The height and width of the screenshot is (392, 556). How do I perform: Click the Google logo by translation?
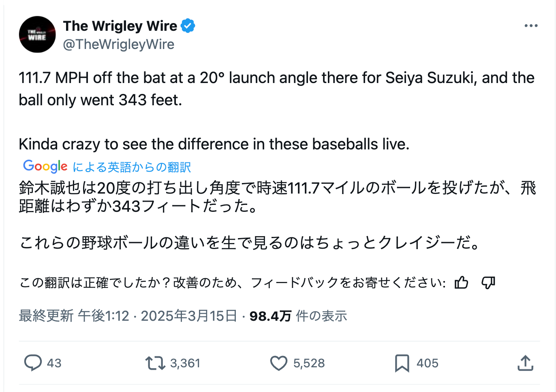pyautogui.click(x=45, y=166)
